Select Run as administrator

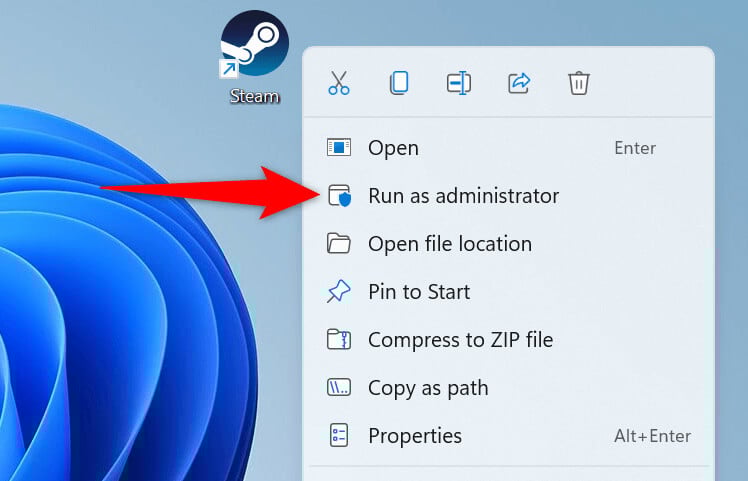point(509,196)
